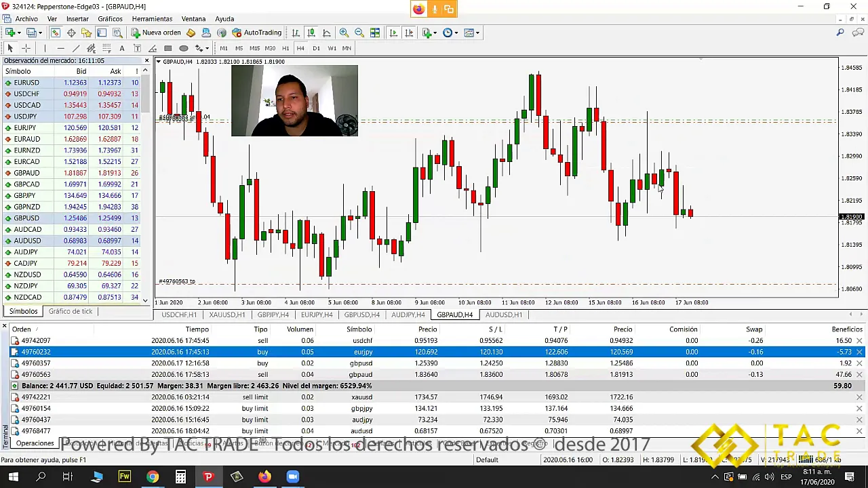Select the Fibonacci retracement tool
The width and height of the screenshot is (868, 488).
click(x=106, y=48)
